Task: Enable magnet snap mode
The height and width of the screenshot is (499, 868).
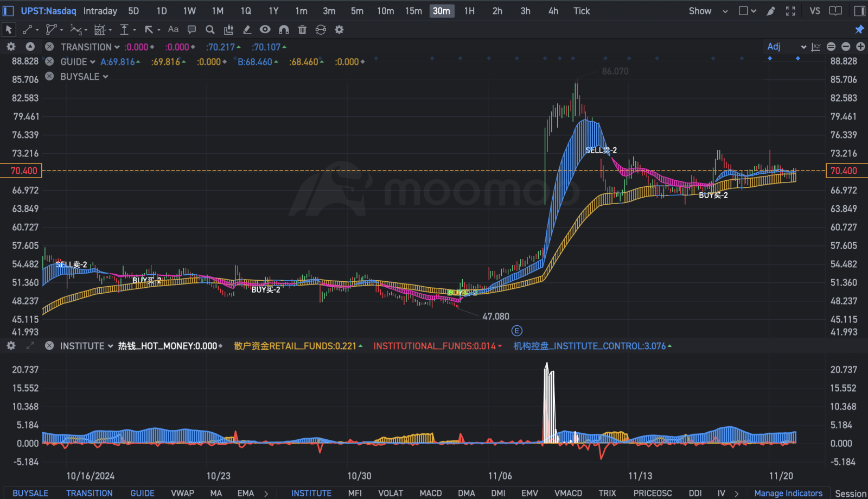Action: tap(284, 30)
